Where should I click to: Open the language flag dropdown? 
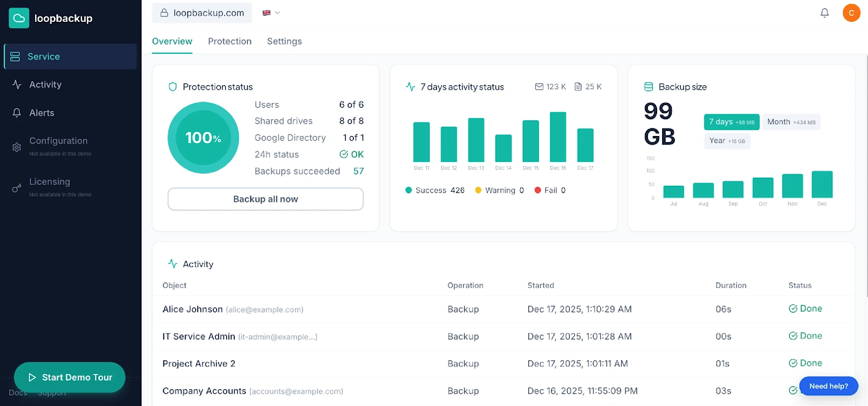coord(271,13)
